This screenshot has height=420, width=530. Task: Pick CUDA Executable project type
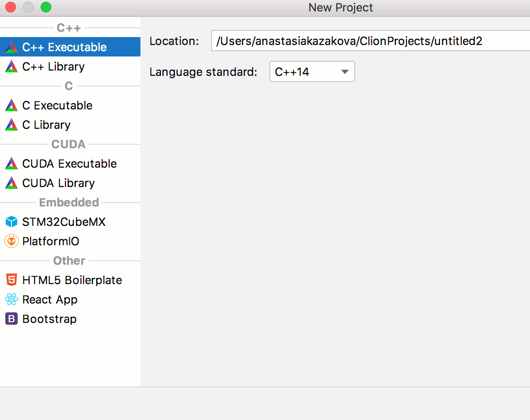point(70,163)
